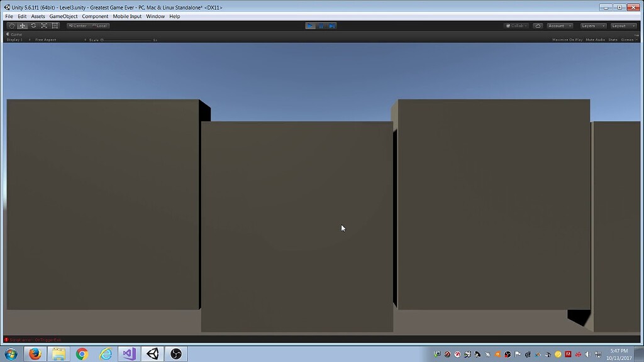Open the Layers dropdown
The width and height of the screenshot is (644, 362).
click(x=591, y=26)
